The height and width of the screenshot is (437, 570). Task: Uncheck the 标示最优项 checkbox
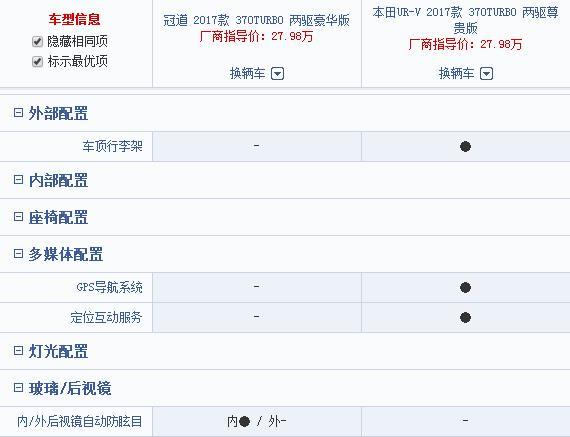pyautogui.click(x=37, y=61)
